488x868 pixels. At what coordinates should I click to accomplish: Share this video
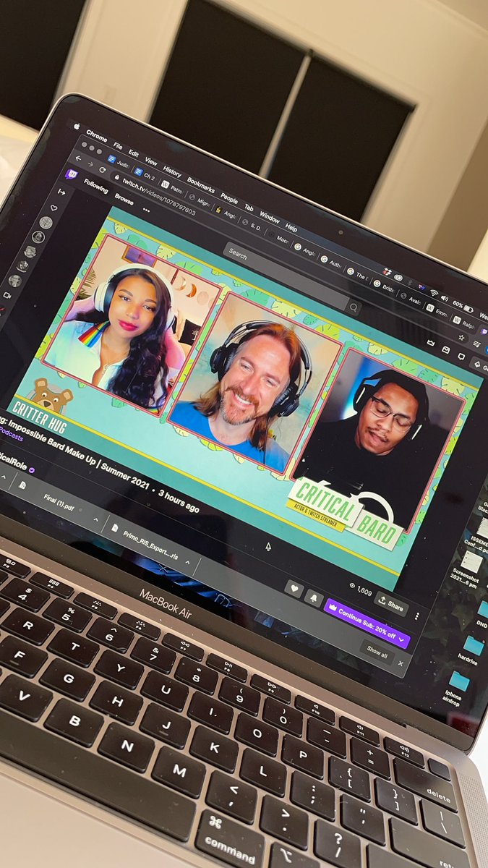click(x=390, y=603)
